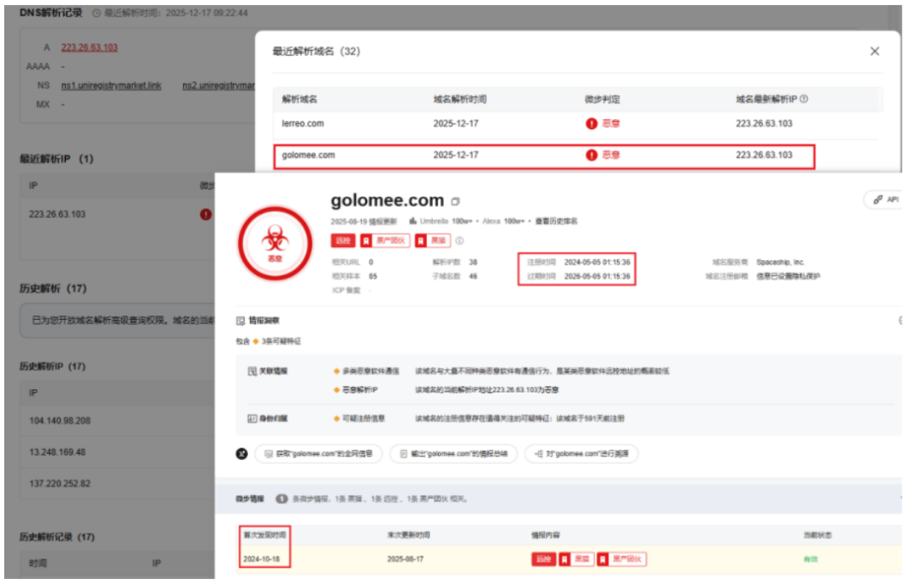Screen dimensions: 924x584
Task: Open the 查看历史排名 link
Action: (556, 221)
